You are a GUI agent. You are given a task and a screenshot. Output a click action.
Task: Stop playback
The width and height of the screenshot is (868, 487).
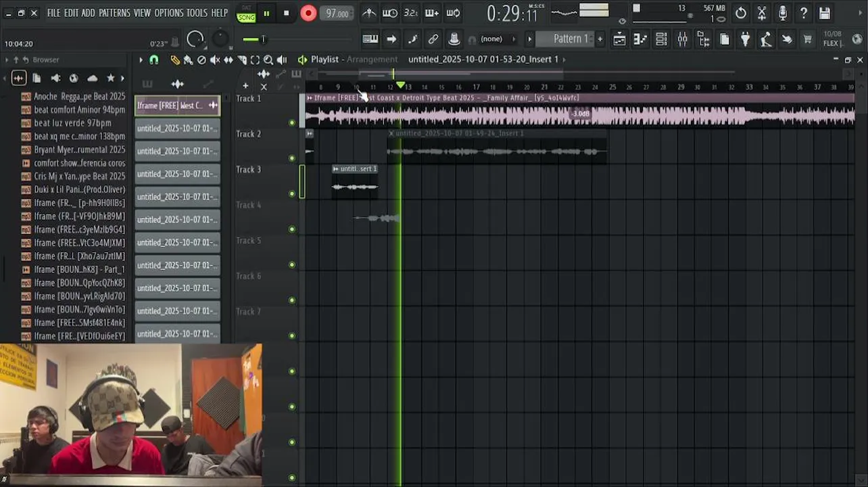coord(287,14)
